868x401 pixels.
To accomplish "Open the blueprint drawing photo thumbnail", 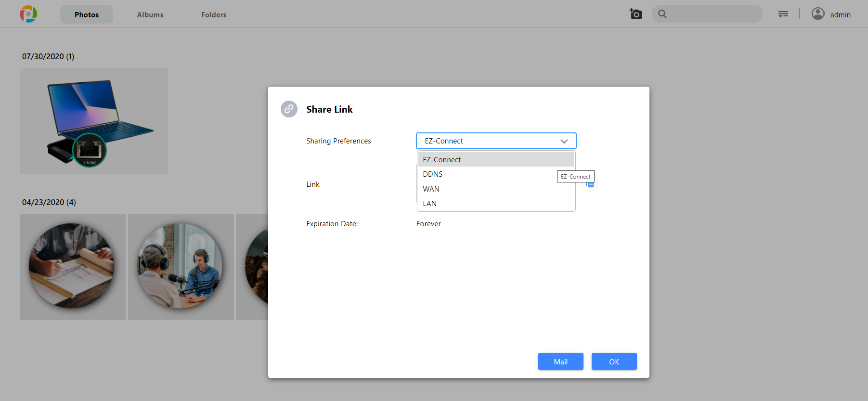I will [73, 267].
